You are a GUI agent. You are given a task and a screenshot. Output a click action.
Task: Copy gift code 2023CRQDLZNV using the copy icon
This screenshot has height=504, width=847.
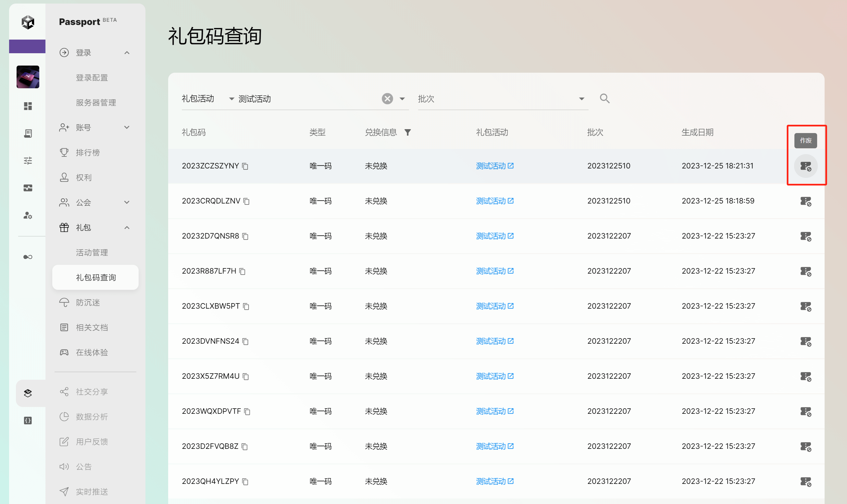(x=247, y=202)
